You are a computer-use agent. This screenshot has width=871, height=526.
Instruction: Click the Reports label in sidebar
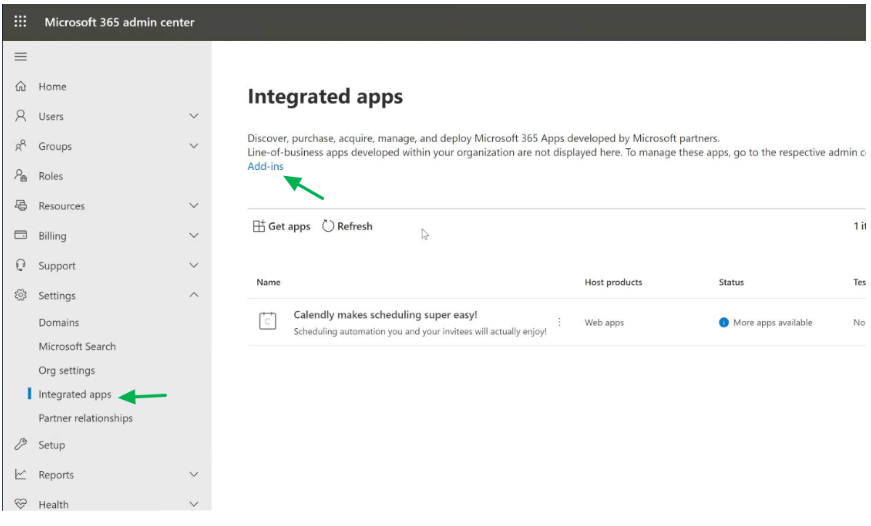pyautogui.click(x=56, y=475)
